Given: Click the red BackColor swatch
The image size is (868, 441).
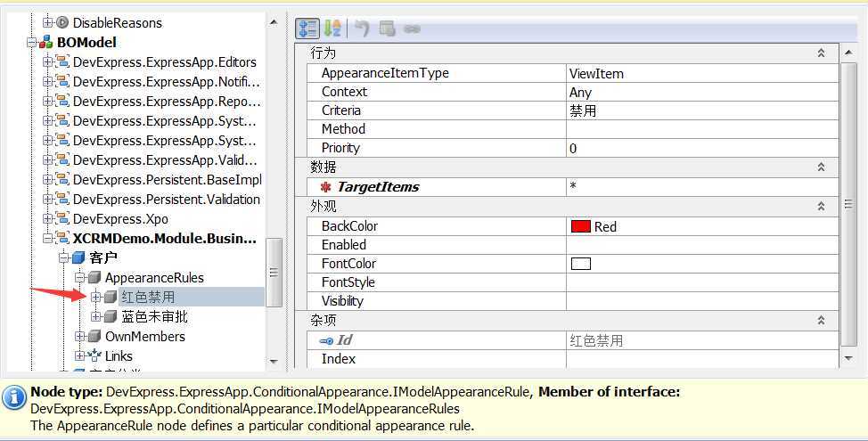Looking at the screenshot, I should [x=581, y=226].
